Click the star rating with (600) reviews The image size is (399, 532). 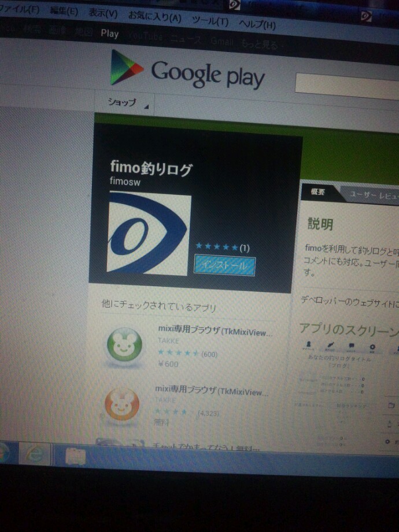click(178, 353)
